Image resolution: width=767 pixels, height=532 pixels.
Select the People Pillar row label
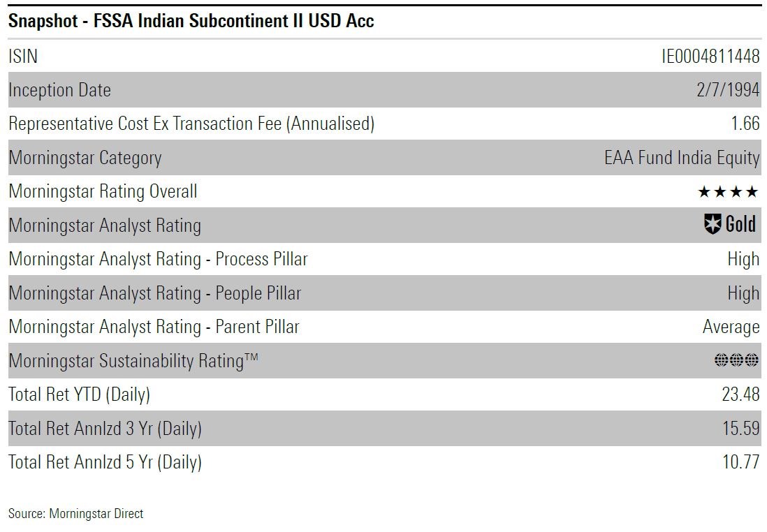(154, 293)
